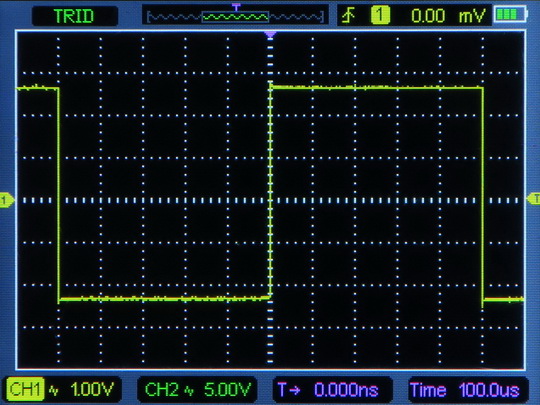
Task: Select the 0.000ns time offset value
Action: 346,390
